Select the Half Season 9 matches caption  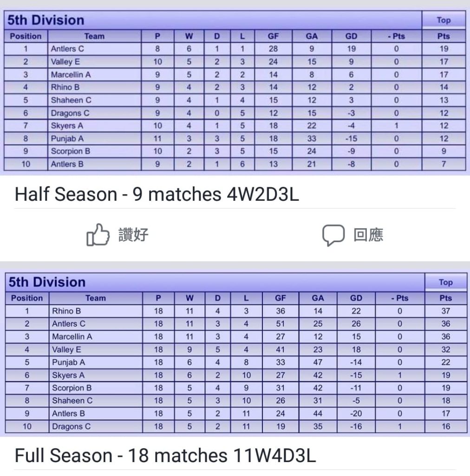coord(157,194)
